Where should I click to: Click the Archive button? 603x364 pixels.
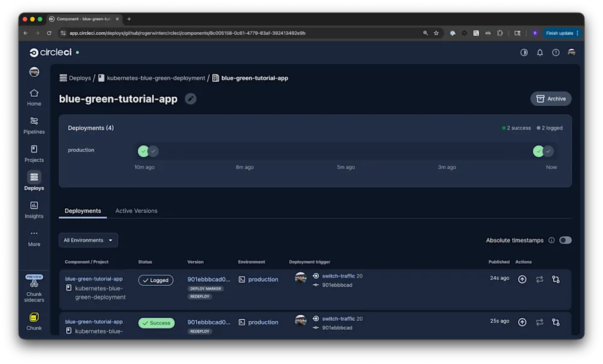click(551, 99)
